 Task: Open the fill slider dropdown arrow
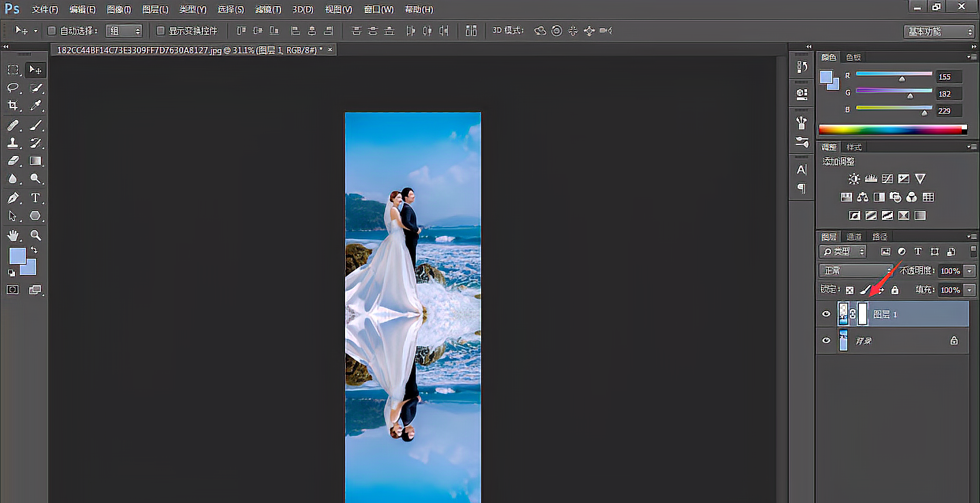point(970,290)
